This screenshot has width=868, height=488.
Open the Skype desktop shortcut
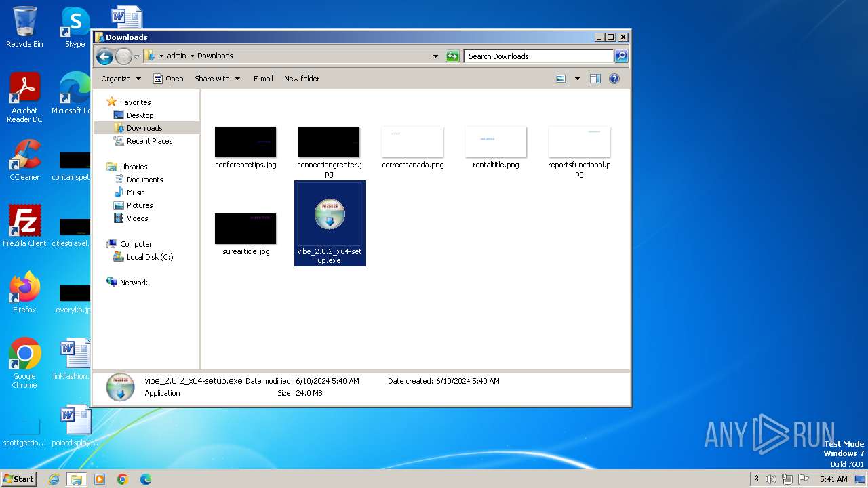click(x=75, y=27)
